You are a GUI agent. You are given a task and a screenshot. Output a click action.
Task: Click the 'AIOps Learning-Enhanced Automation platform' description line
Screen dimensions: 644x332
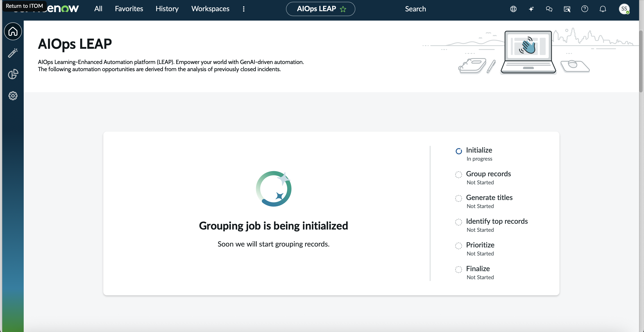point(171,62)
